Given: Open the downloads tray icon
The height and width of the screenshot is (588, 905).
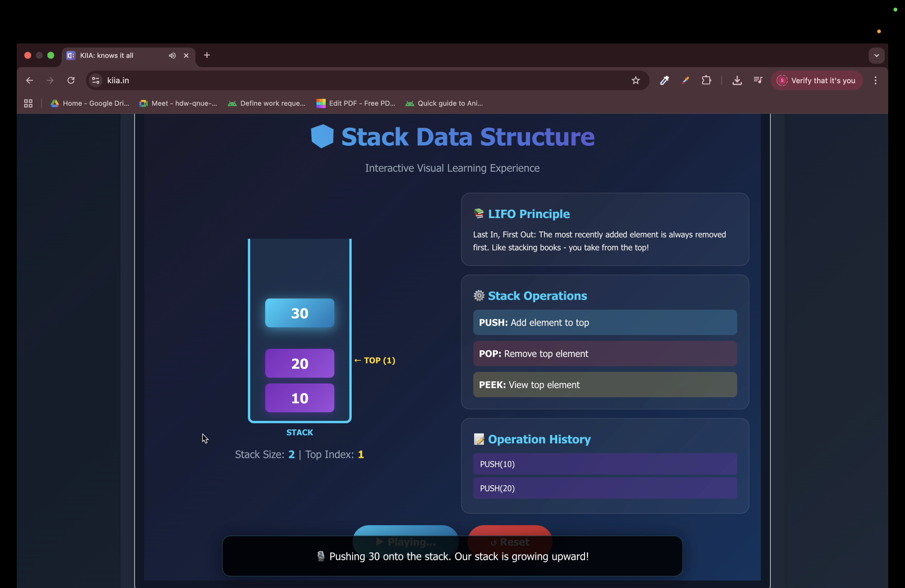Looking at the screenshot, I should pos(737,81).
